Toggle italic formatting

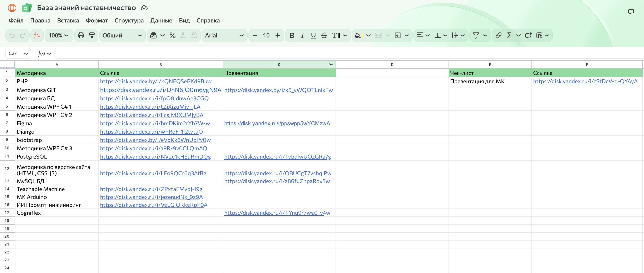pos(302,35)
